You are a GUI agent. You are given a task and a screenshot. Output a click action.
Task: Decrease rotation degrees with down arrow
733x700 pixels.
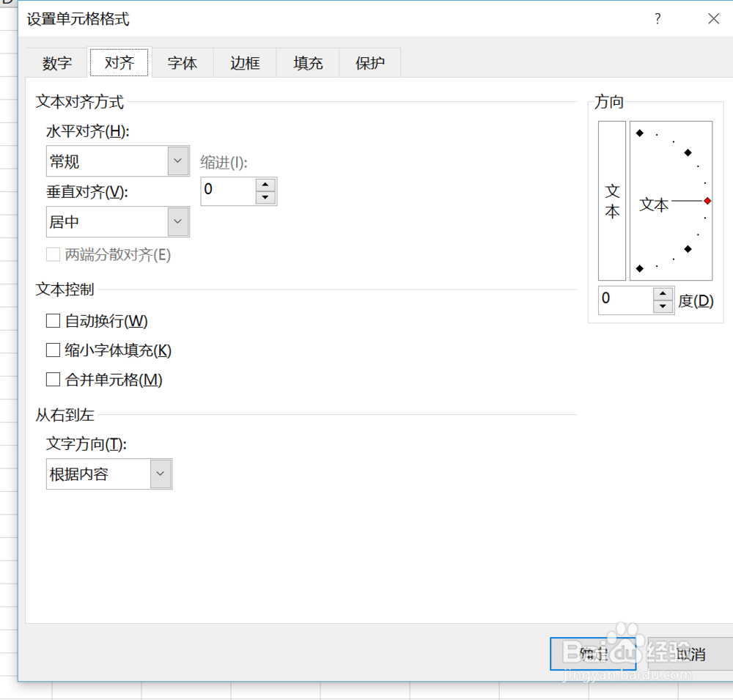click(663, 306)
